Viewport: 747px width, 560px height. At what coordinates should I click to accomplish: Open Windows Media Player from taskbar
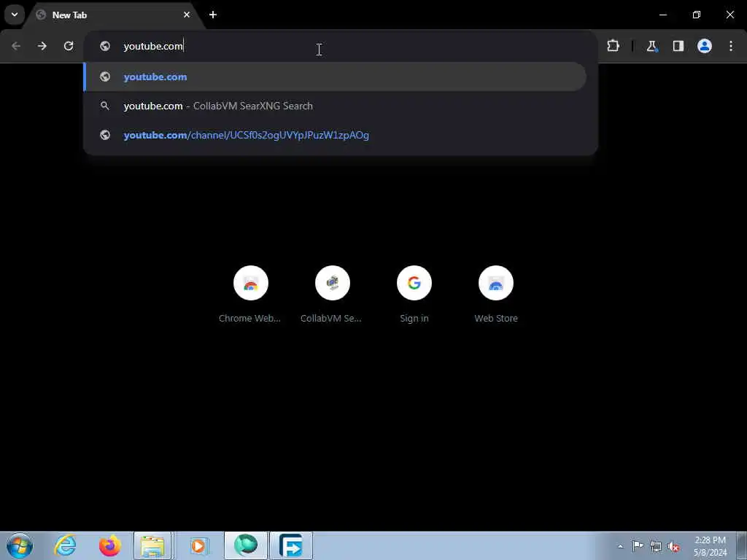(198, 545)
